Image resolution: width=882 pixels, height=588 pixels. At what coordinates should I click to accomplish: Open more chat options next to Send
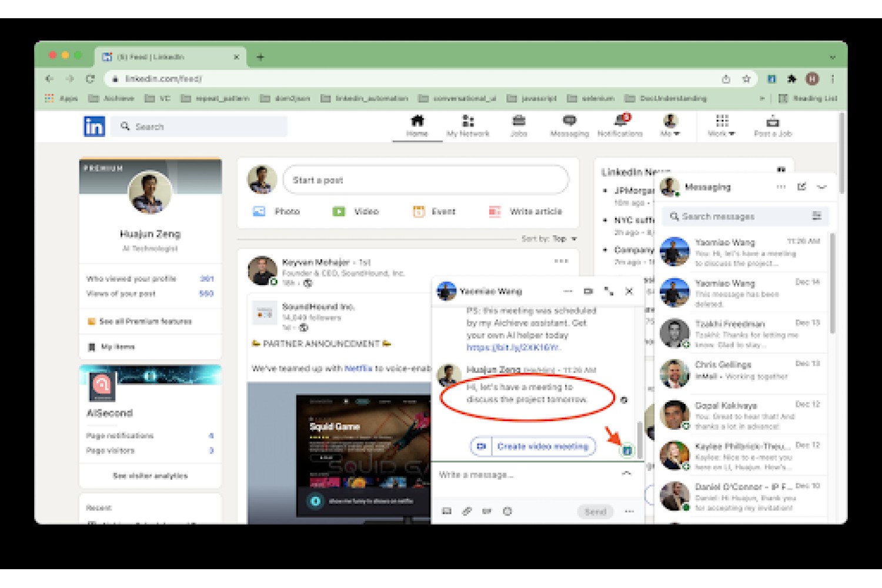[x=629, y=511]
